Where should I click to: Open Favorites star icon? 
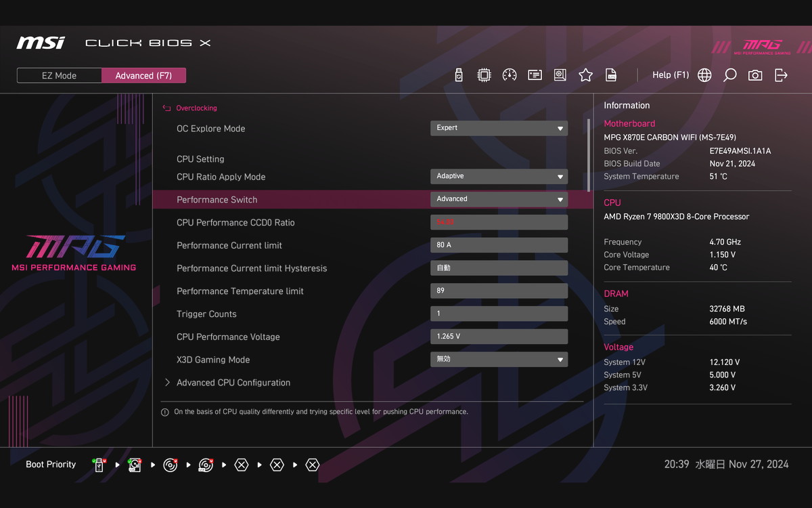(585, 75)
